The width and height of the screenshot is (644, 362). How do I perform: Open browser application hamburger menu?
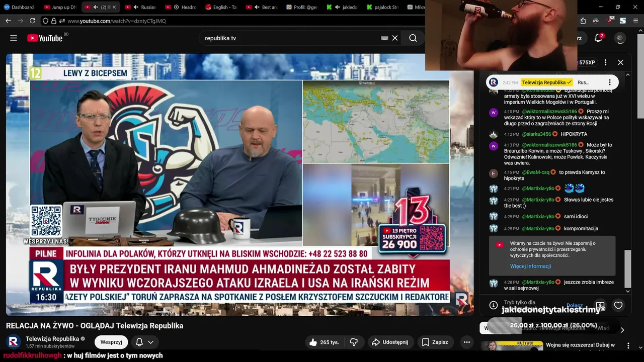click(635, 21)
